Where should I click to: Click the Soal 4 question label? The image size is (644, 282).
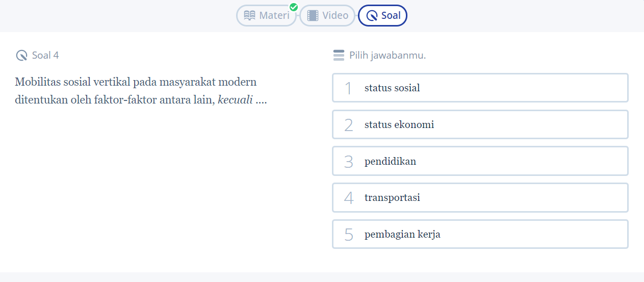(x=45, y=56)
